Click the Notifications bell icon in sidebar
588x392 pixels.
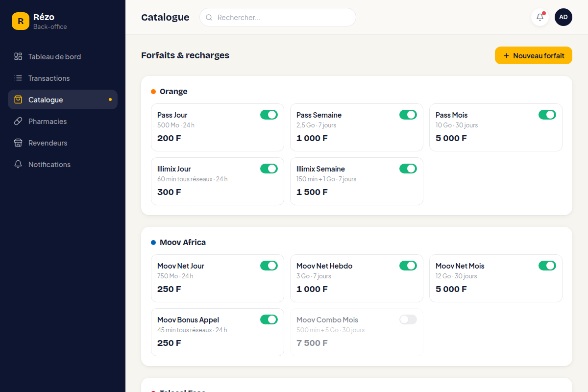tap(18, 164)
